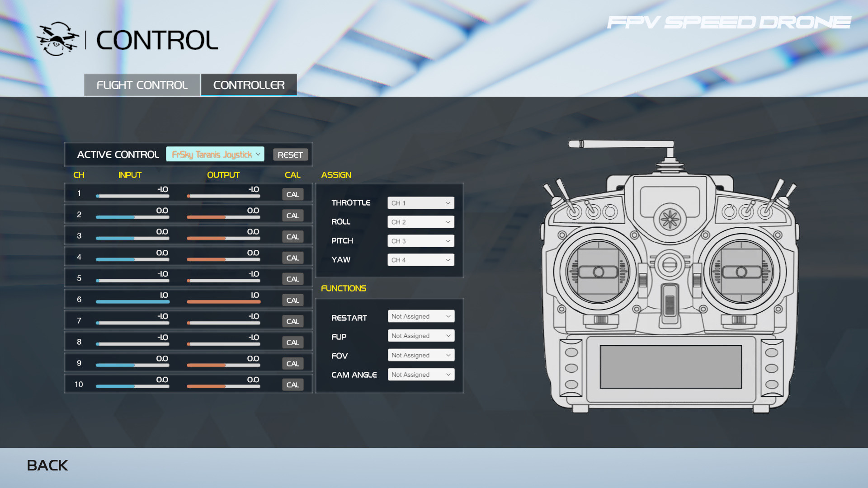The height and width of the screenshot is (488, 868).
Task: Click Back at the bottom left
Action: [47, 465]
